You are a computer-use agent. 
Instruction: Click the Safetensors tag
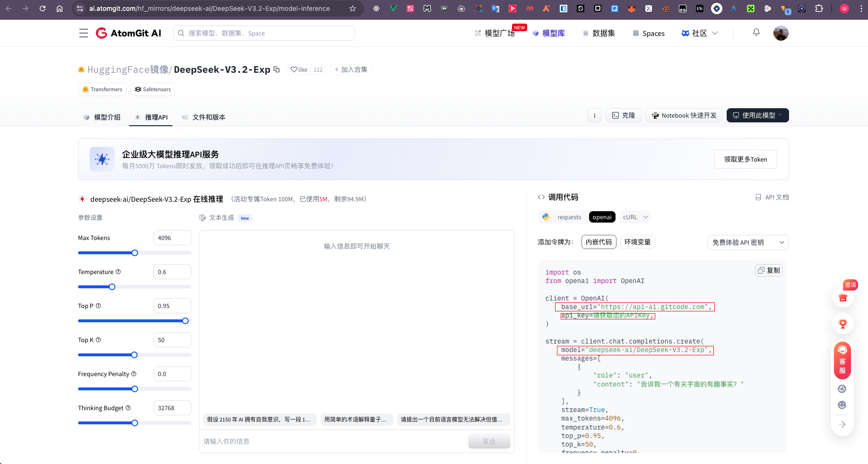[153, 89]
